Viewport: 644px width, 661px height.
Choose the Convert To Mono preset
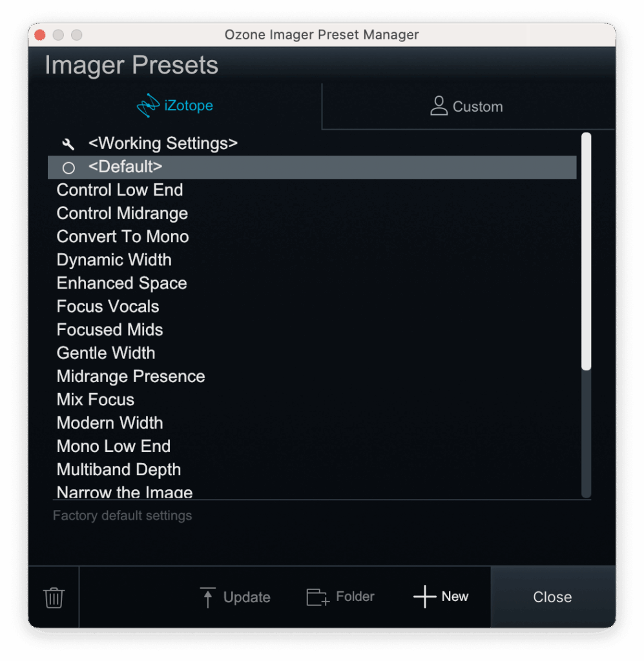coord(123,237)
